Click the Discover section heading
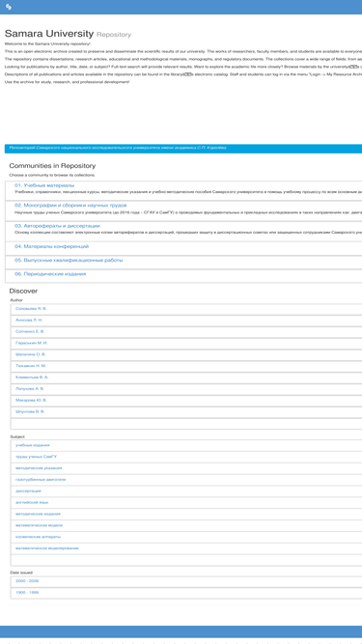 click(x=23, y=291)
